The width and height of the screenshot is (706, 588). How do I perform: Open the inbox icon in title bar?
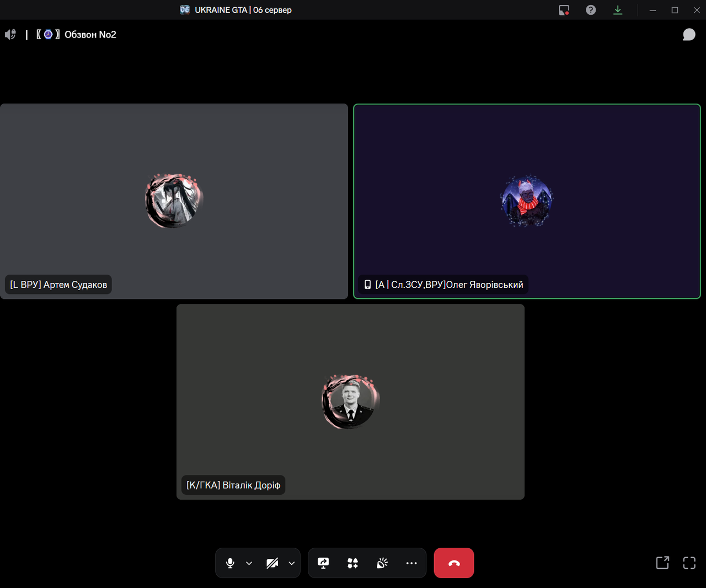pyautogui.click(x=564, y=10)
